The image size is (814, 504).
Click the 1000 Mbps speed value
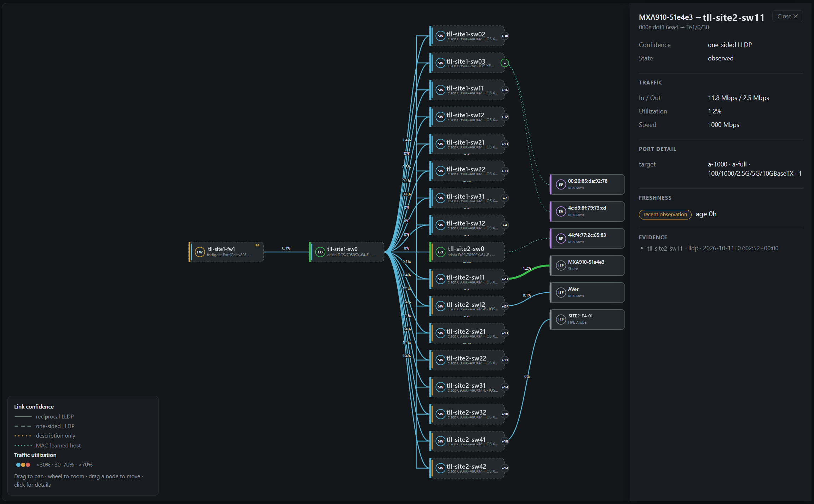tap(723, 125)
